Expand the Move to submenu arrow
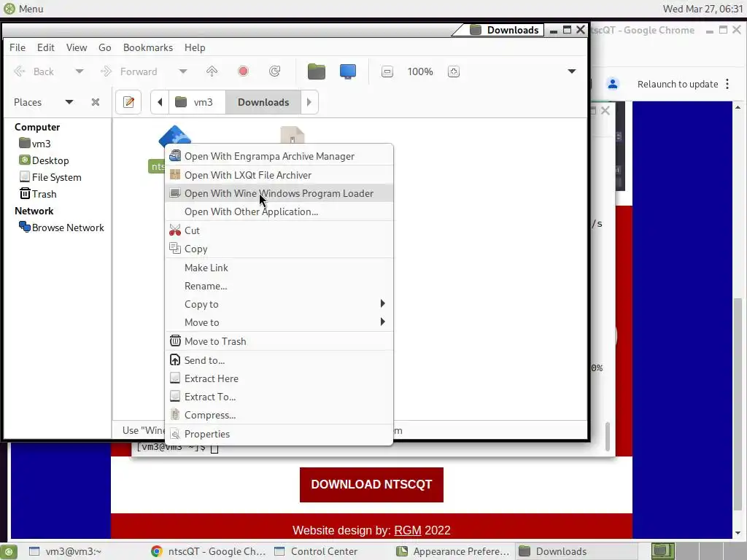This screenshot has height=560, width=747. click(x=382, y=322)
